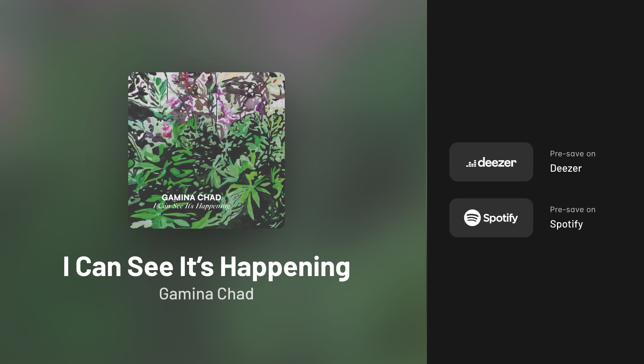644x364 pixels.
Task: Click the italic song title on the cover
Action: (x=191, y=206)
